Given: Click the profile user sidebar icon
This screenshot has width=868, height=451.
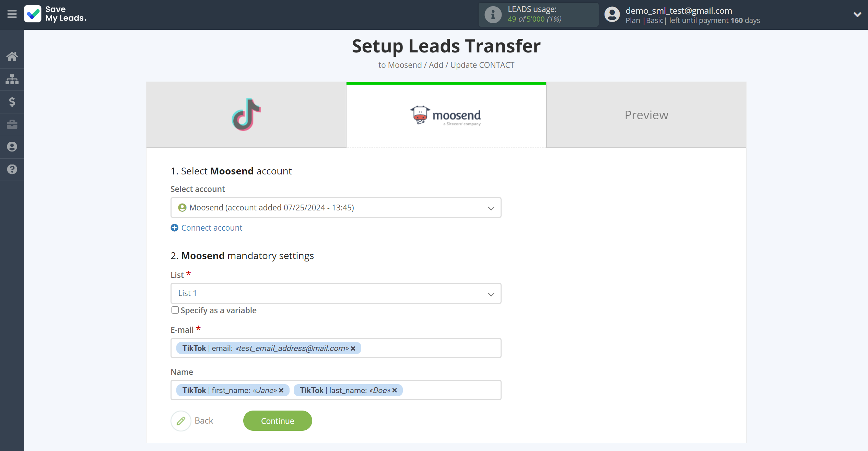Looking at the screenshot, I should [13, 147].
